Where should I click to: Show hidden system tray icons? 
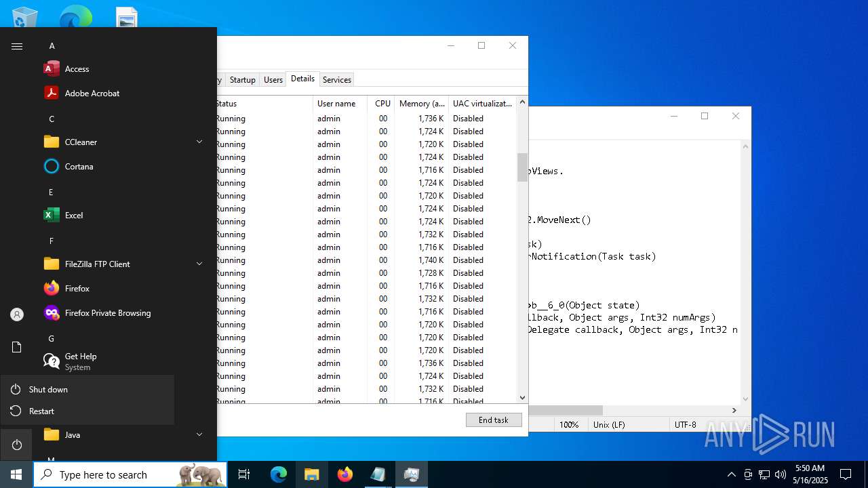(x=731, y=474)
